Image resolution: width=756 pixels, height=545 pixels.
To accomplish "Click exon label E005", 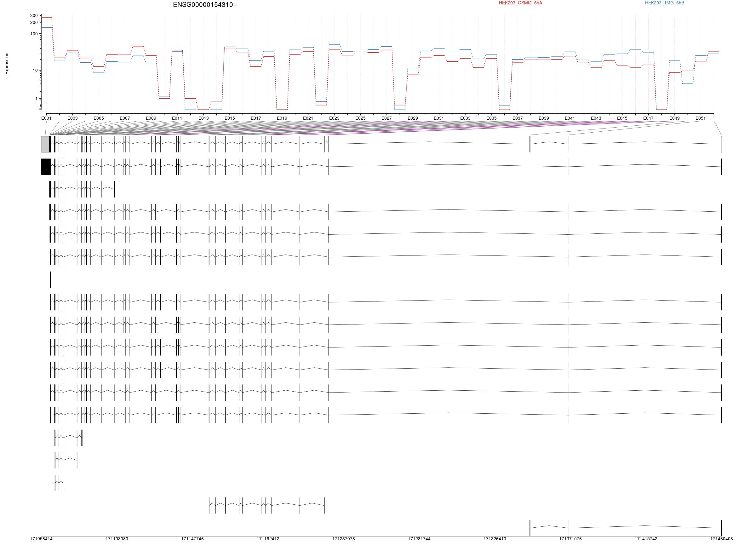I will click(x=99, y=118).
